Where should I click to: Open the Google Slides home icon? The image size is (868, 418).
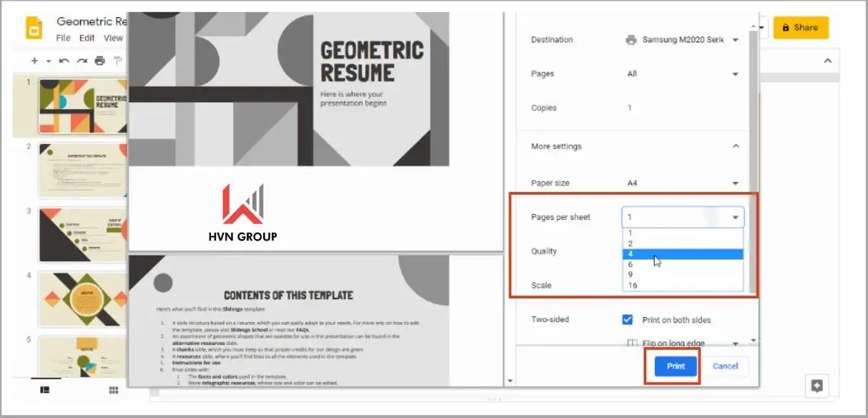click(x=34, y=29)
